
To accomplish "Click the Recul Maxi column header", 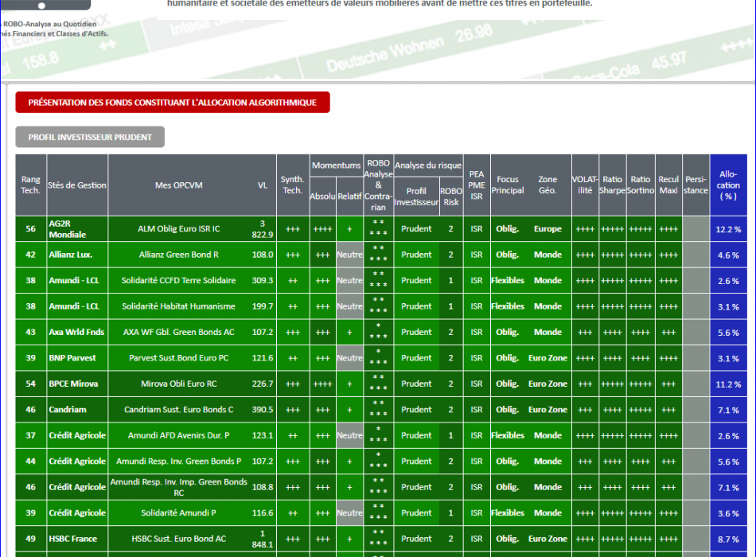I will pos(668,185).
